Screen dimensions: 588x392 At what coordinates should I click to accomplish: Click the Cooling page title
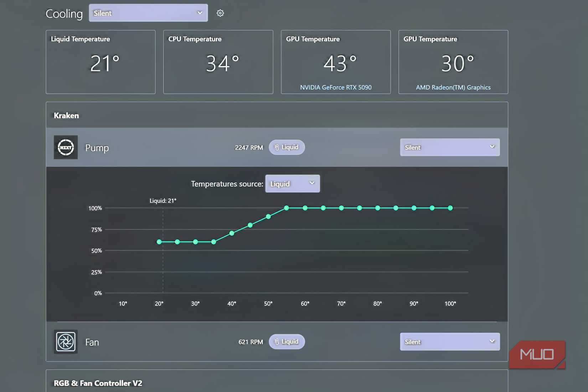click(64, 14)
